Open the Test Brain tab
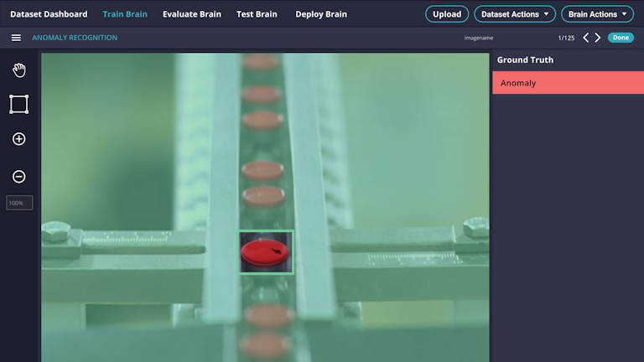 point(257,14)
